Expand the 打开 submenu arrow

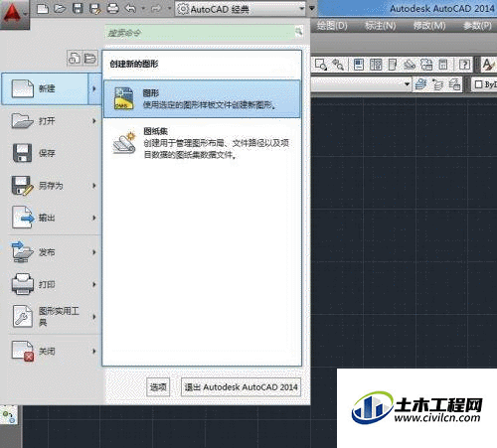point(94,121)
